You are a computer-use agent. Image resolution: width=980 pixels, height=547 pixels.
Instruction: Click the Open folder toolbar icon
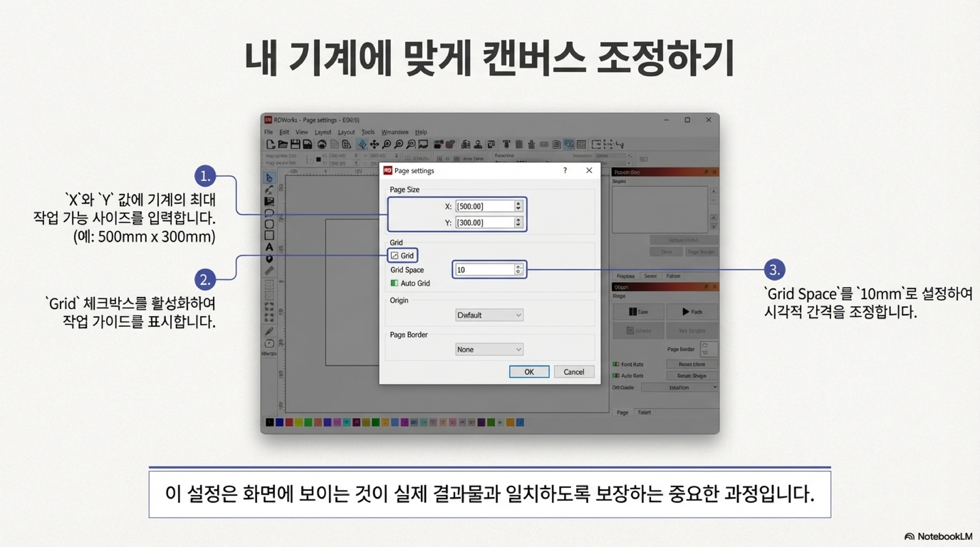coord(283,144)
